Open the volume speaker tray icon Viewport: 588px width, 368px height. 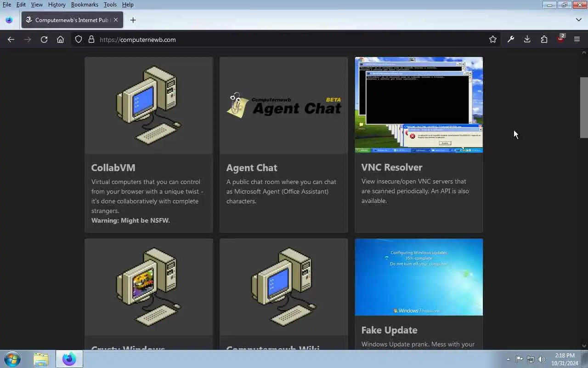tap(542, 359)
